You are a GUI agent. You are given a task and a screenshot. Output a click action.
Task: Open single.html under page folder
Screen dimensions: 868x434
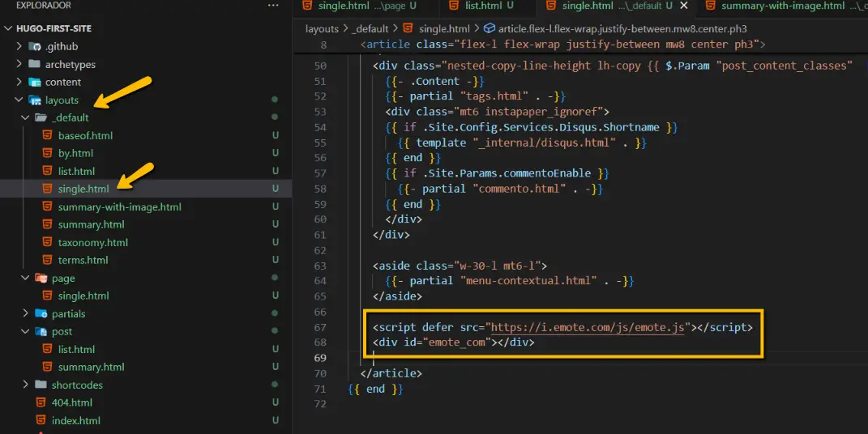tap(83, 296)
